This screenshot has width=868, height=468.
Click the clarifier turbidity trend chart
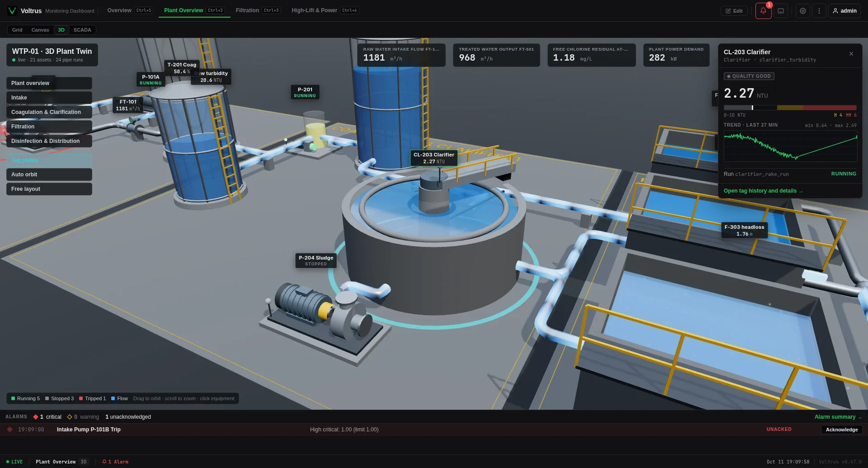(790, 146)
